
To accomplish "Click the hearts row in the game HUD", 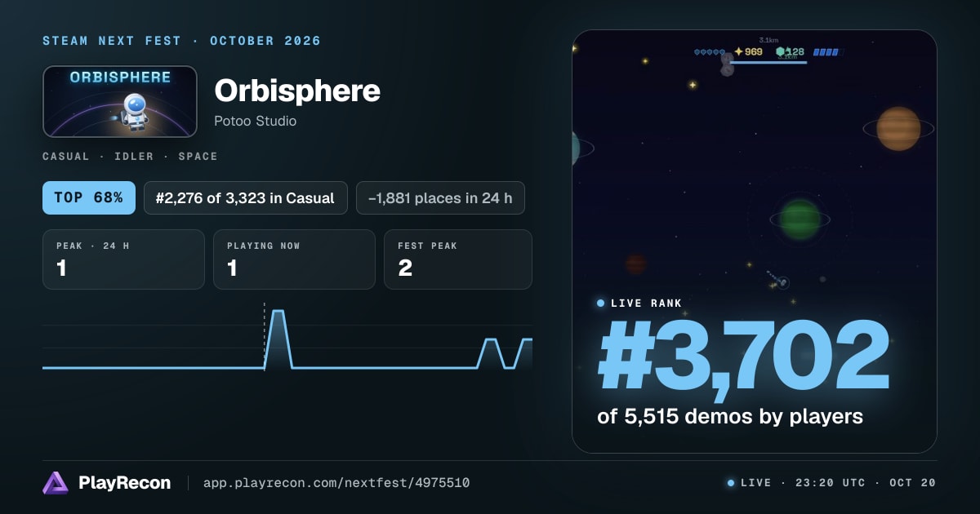I will tap(709, 51).
